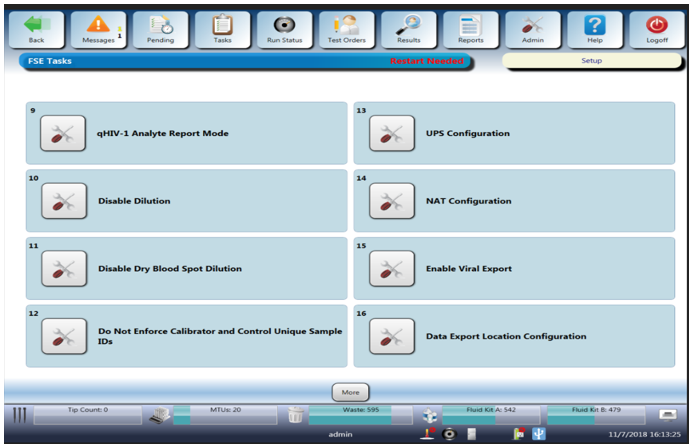Open UPS Configuration task
The width and height of the screenshot is (693, 448).
(x=392, y=133)
